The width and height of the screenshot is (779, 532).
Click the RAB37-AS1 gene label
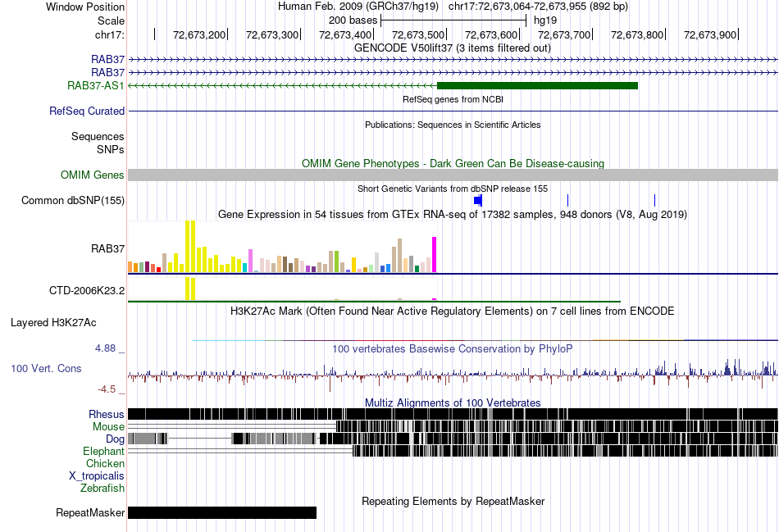coord(96,85)
